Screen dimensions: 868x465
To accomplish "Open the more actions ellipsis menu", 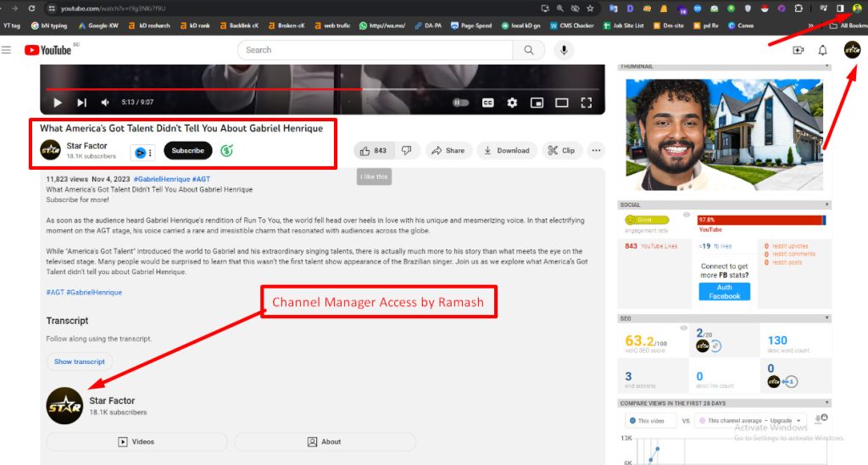I will 596,150.
